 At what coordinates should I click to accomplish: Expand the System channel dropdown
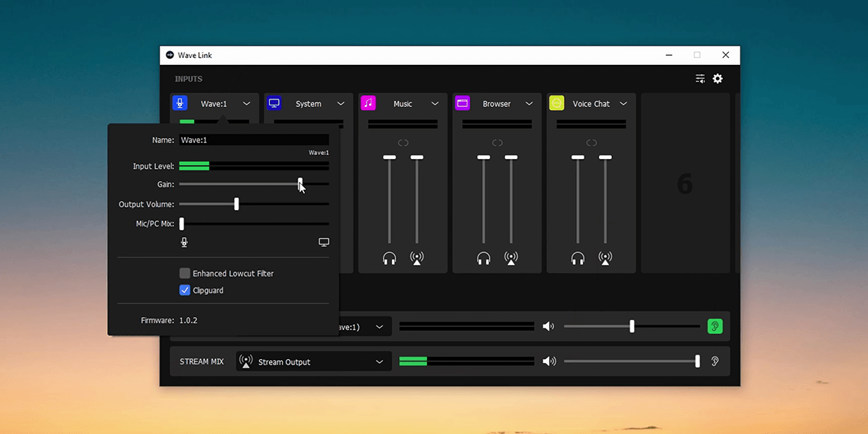341,103
